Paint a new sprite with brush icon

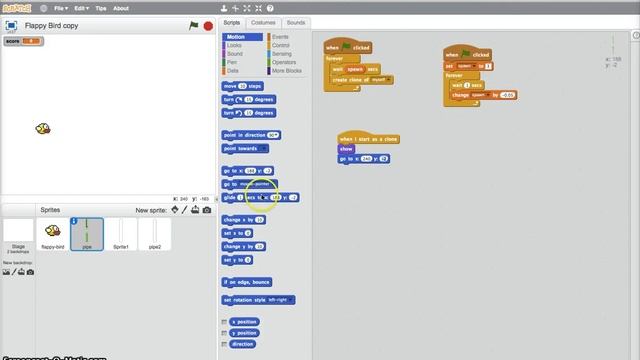(184, 210)
